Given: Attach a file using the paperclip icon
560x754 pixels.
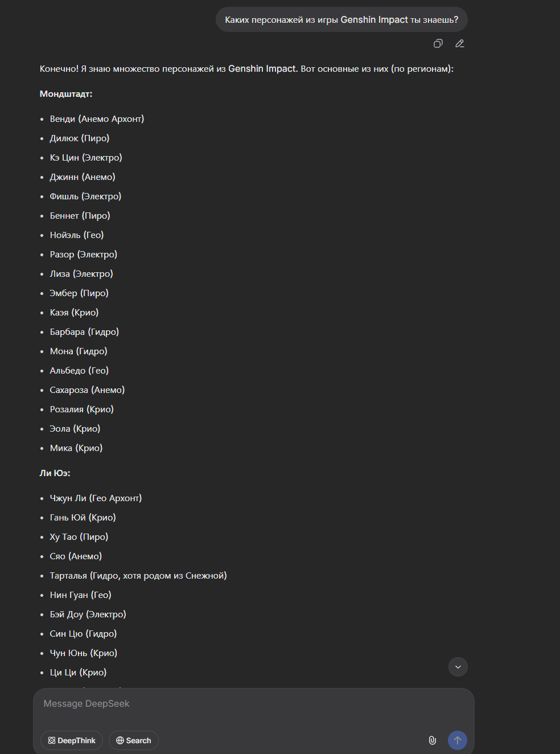Looking at the screenshot, I should (x=433, y=740).
